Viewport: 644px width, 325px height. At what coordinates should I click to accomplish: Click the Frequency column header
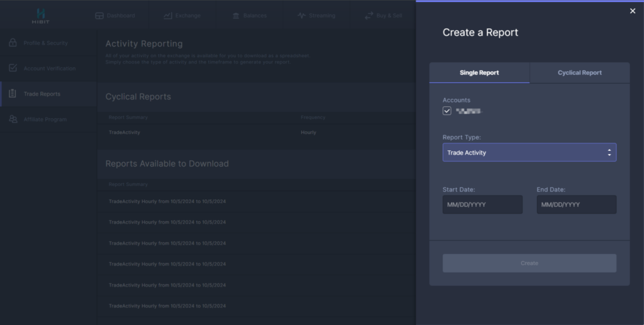coord(313,118)
